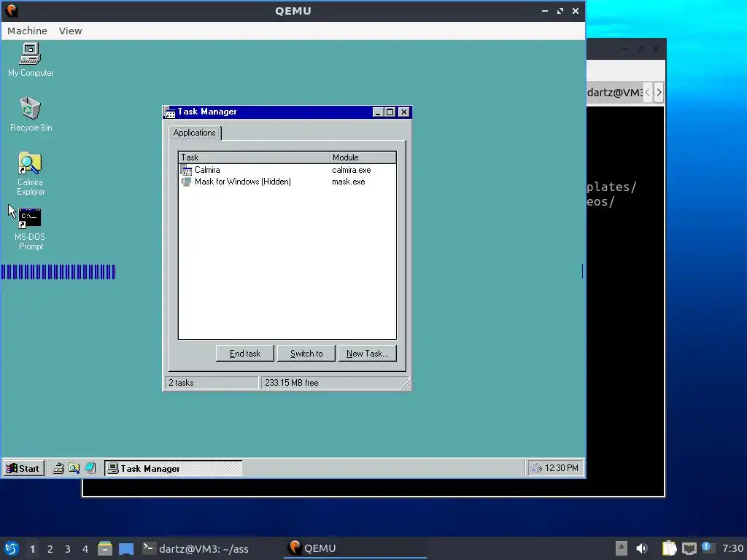Open the Start menu button

(x=23, y=469)
